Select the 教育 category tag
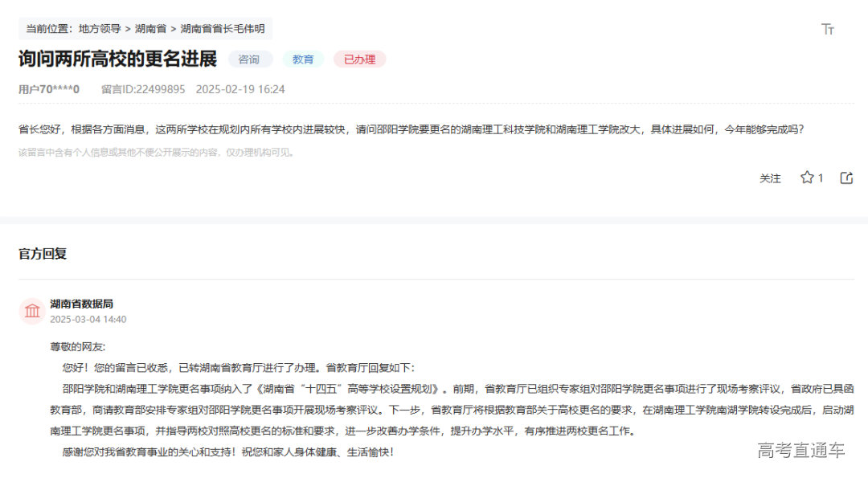This screenshot has width=868, height=482. pyautogui.click(x=303, y=59)
